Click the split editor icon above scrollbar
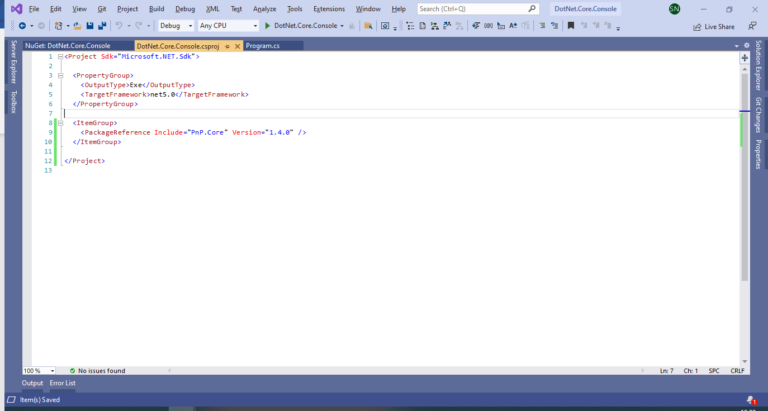 [744, 58]
